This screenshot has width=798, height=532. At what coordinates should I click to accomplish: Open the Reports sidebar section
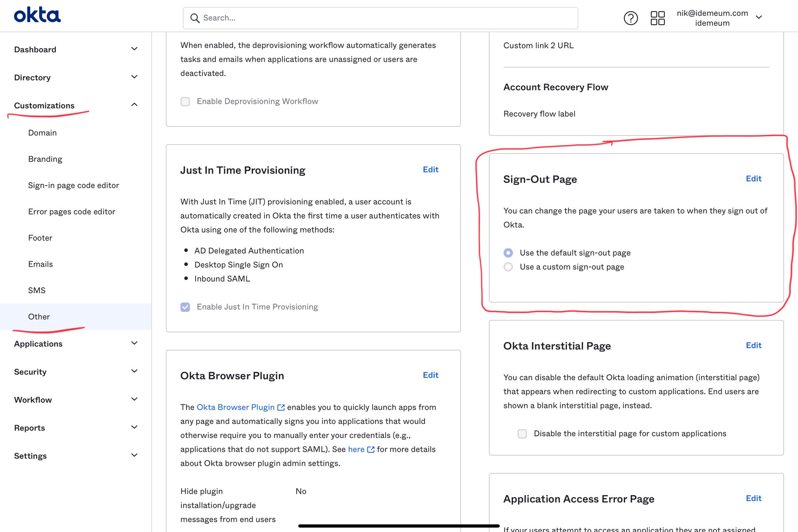click(x=30, y=428)
